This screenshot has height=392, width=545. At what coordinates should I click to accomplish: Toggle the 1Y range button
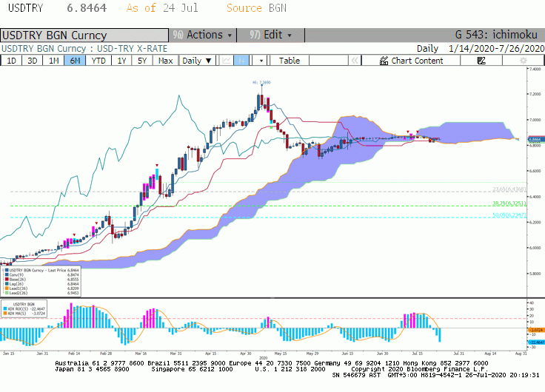121,61
